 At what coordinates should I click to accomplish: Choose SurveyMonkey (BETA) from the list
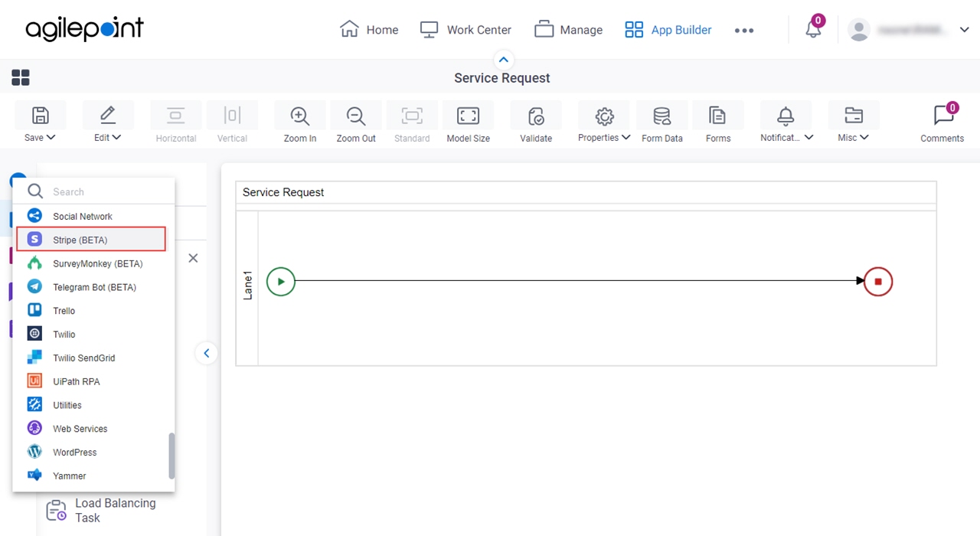click(93, 263)
